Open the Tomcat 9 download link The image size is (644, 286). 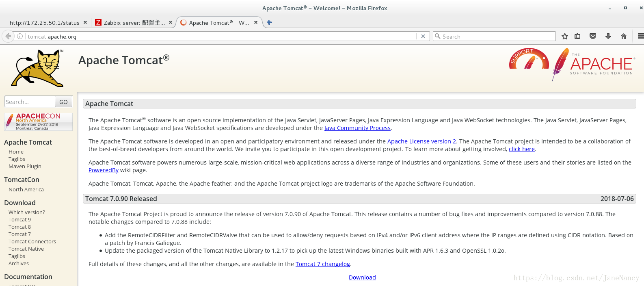(19, 219)
